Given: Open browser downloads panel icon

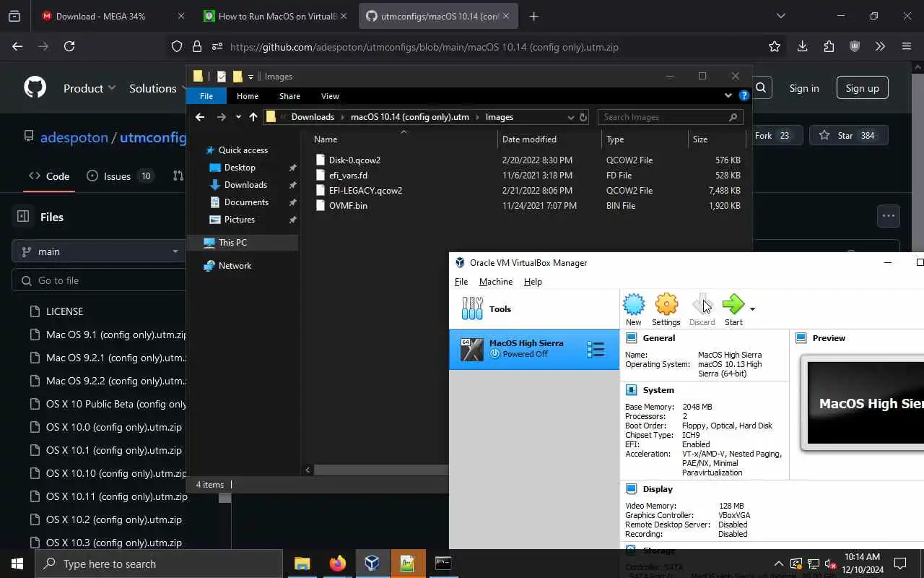Looking at the screenshot, I should click(802, 46).
